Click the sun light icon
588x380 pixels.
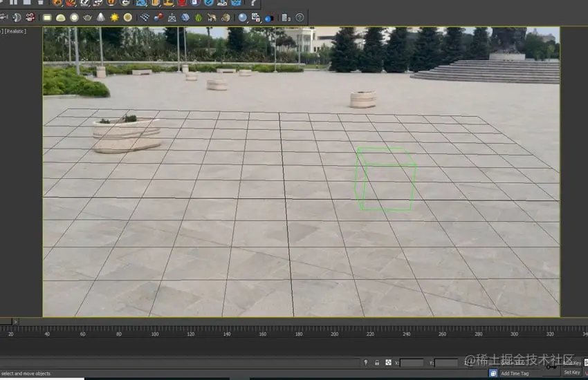(x=114, y=17)
